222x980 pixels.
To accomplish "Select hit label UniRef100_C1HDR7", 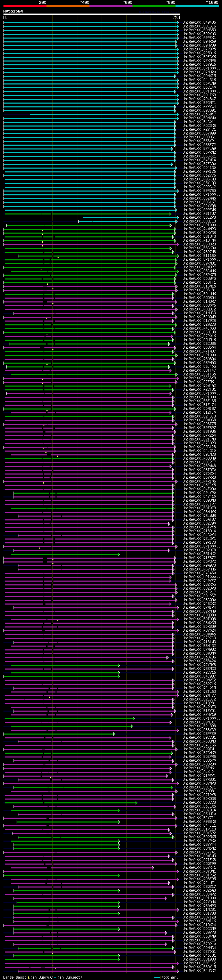I will click(x=199, y=302).
